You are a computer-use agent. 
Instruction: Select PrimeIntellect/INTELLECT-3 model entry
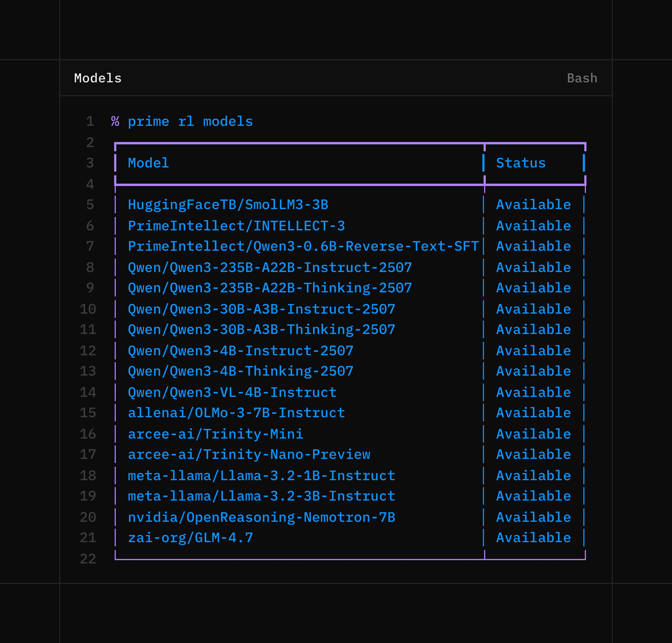(236, 226)
